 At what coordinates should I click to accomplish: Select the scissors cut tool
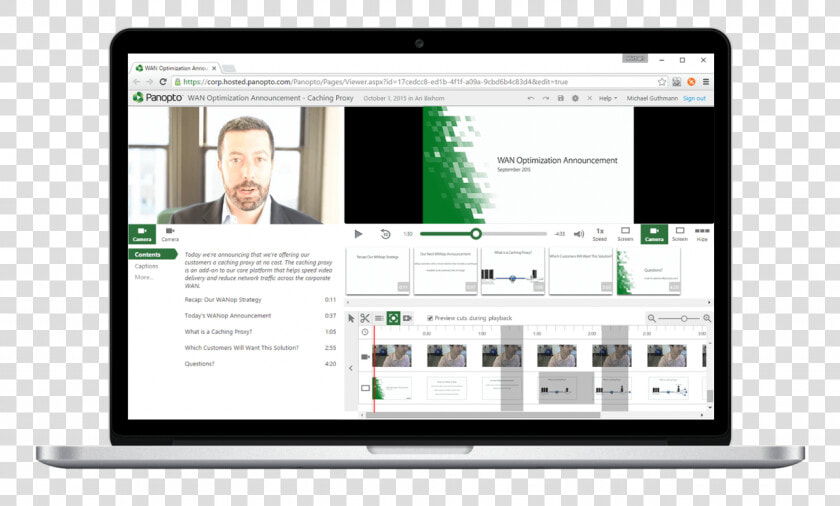pos(365,318)
